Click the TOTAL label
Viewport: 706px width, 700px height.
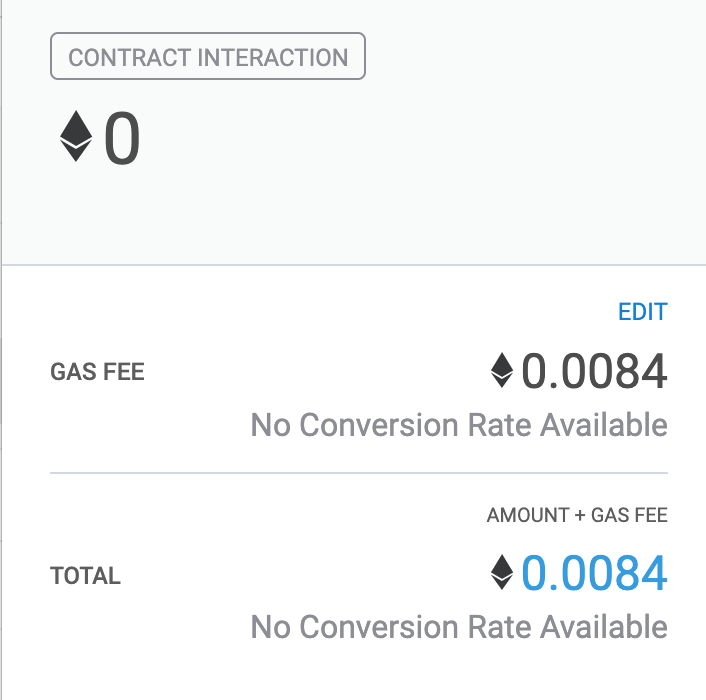(85, 575)
